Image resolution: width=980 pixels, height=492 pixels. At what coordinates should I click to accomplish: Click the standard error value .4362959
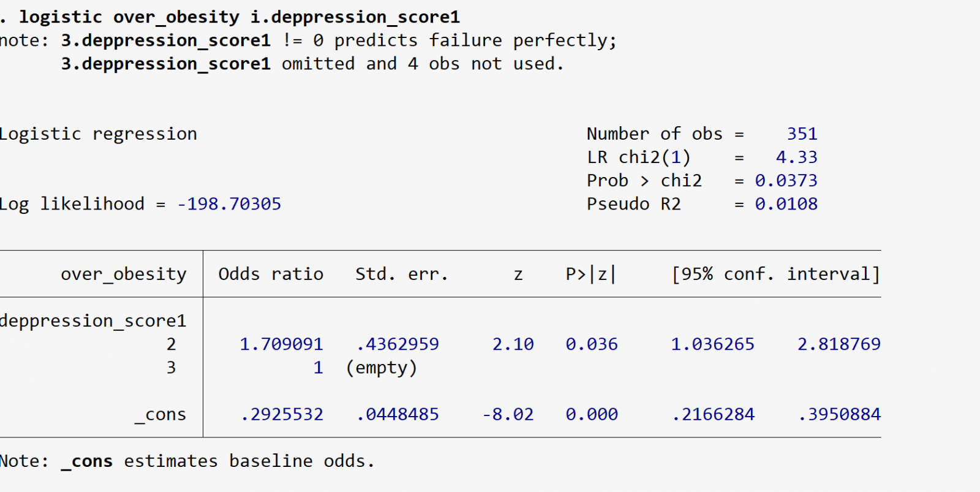(x=398, y=344)
